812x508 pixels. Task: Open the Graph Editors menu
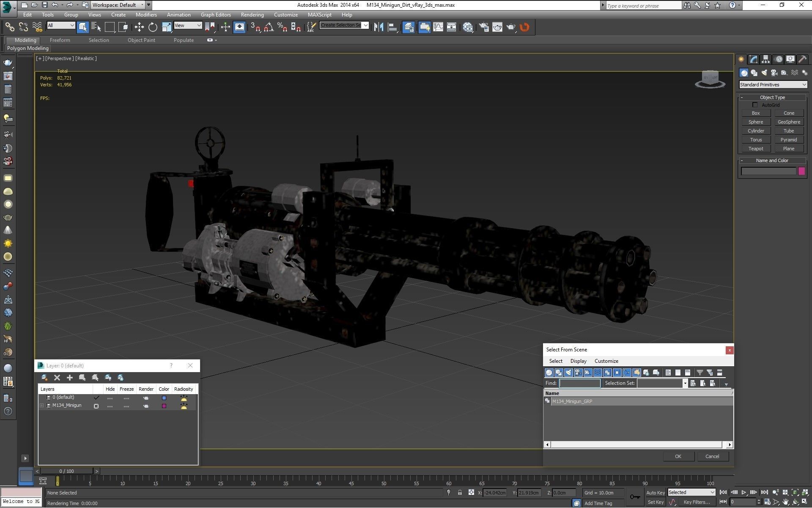click(216, 15)
